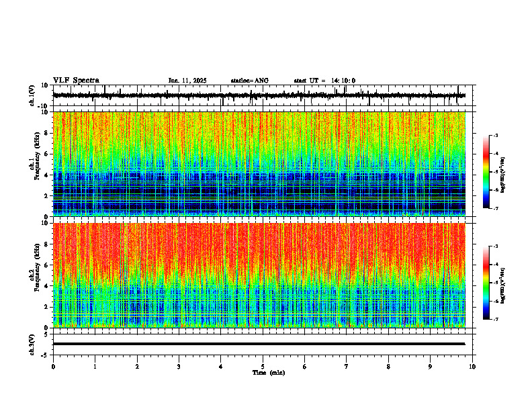Click the "-7" tick on ch.1 colorbar
532x411 pixels.
(x=496, y=208)
